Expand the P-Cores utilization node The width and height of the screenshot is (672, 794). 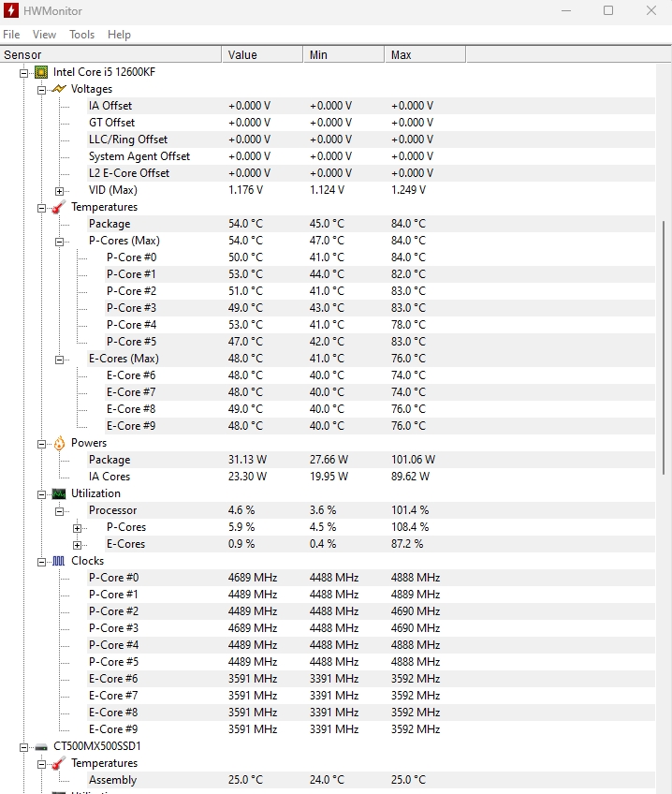click(x=78, y=527)
